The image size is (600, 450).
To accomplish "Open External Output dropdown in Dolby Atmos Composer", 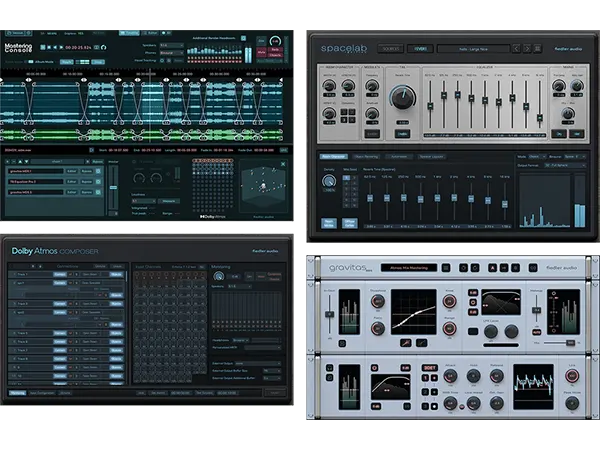I will 258,364.
